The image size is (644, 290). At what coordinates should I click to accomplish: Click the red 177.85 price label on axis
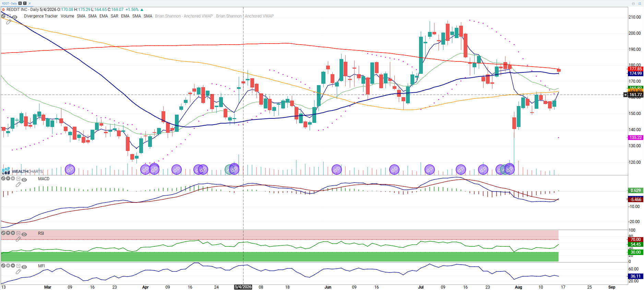click(x=635, y=69)
